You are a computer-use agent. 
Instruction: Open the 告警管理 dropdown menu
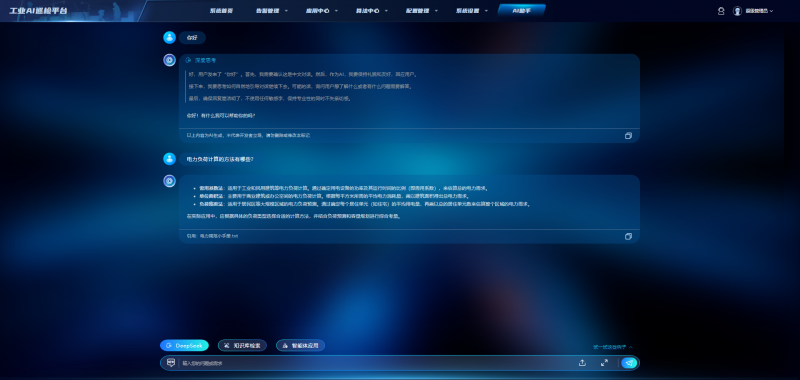tap(271, 11)
